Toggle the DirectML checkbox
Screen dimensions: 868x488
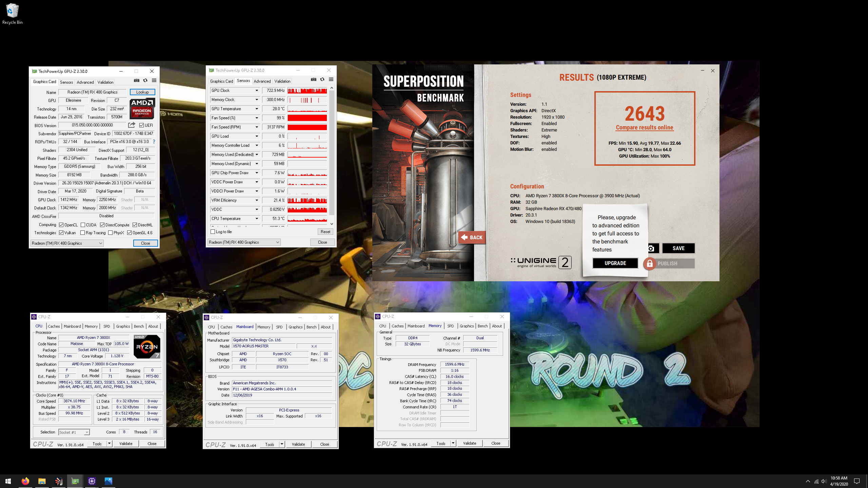click(135, 225)
